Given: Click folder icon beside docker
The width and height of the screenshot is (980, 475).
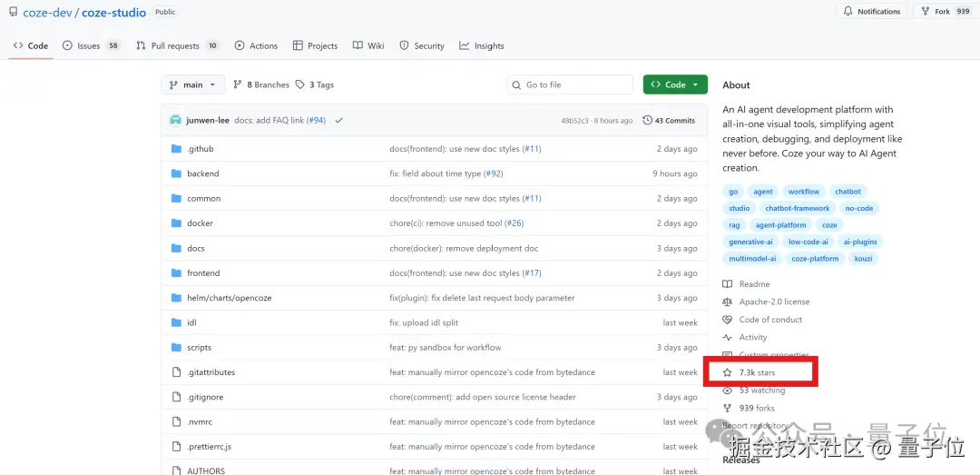Looking at the screenshot, I should [176, 223].
